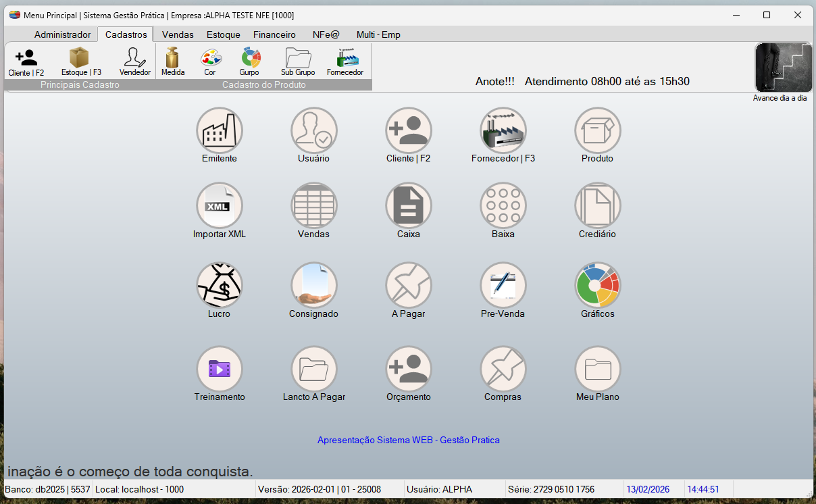Select the Vendedor toolbar button
816x504 pixels.
[135, 61]
